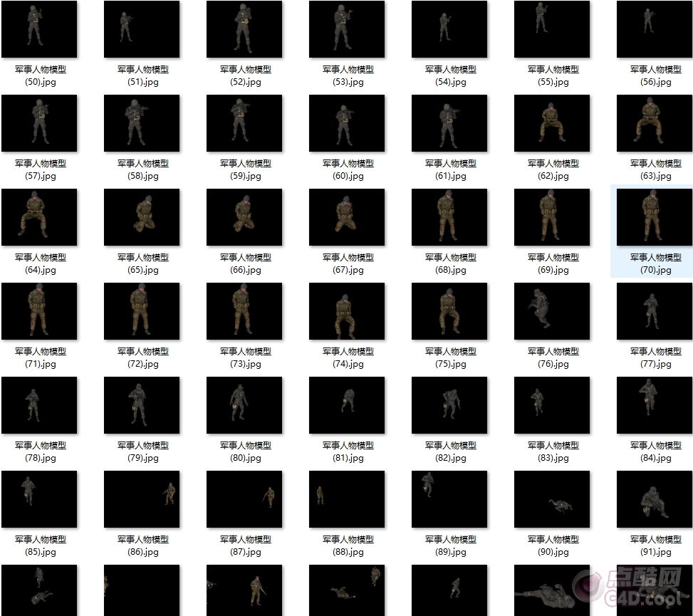Select thumbnail 军事人物模型 (75).jpg
Viewport: 693px width, 616px height.
tap(449, 311)
